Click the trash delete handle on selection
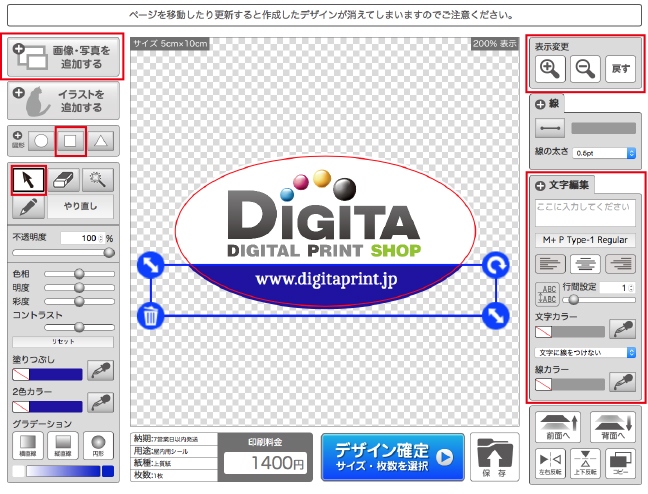The width and height of the screenshot is (648, 494). pos(151,316)
